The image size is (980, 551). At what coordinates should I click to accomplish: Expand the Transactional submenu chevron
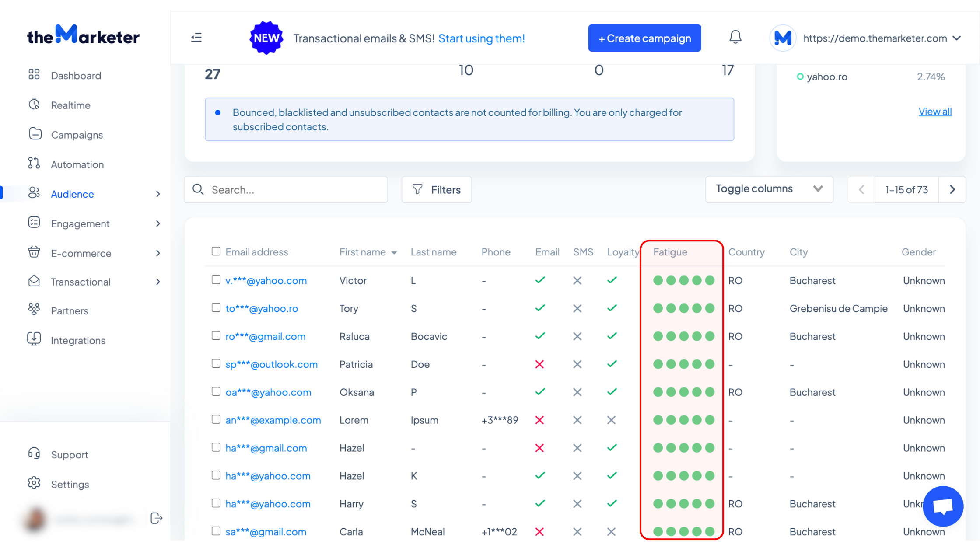pos(158,282)
